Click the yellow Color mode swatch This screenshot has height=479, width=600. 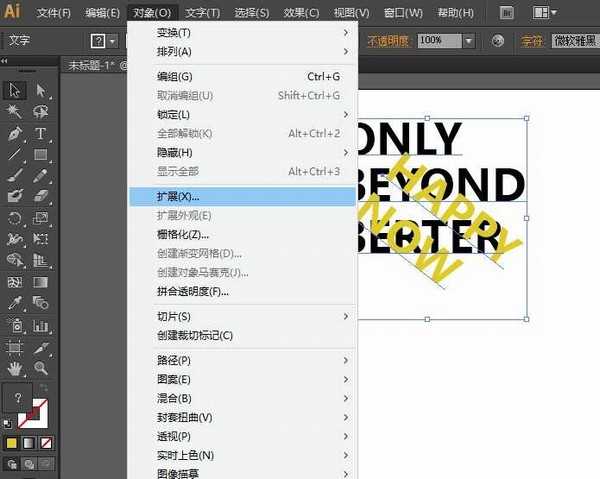[x=12, y=443]
